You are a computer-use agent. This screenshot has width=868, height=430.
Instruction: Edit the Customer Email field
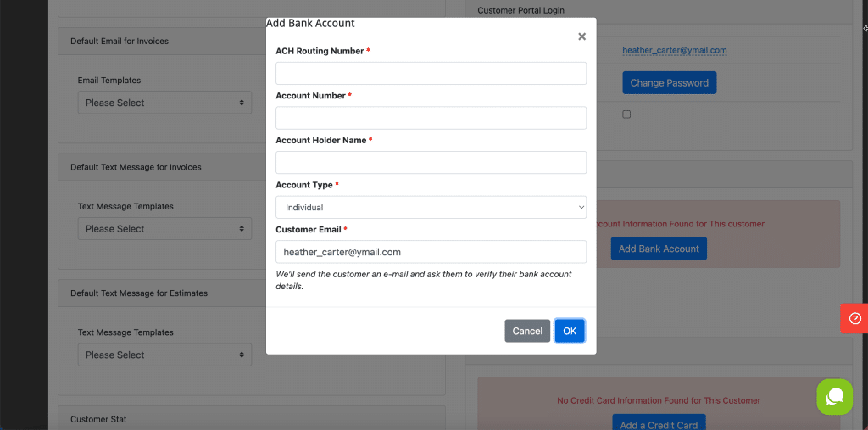tap(431, 252)
